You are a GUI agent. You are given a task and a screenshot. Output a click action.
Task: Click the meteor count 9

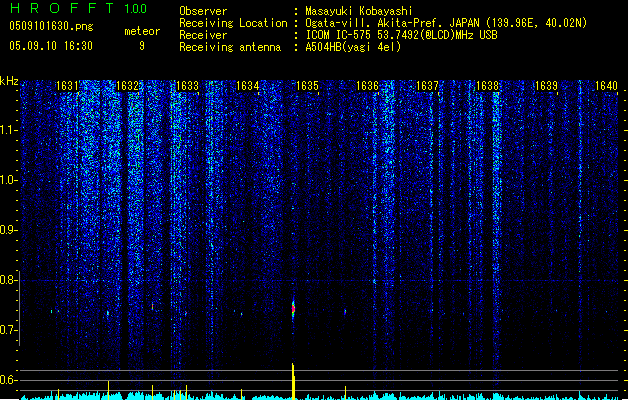click(x=142, y=46)
